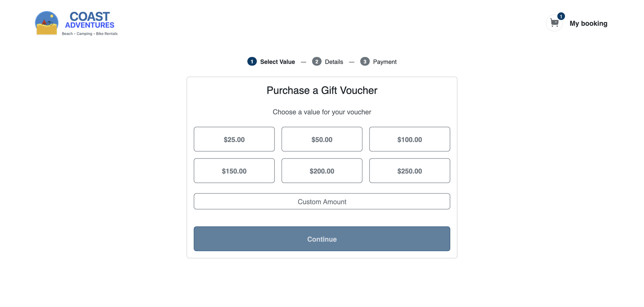Click the step 1 circle icon
This screenshot has width=644, height=307.
point(252,62)
